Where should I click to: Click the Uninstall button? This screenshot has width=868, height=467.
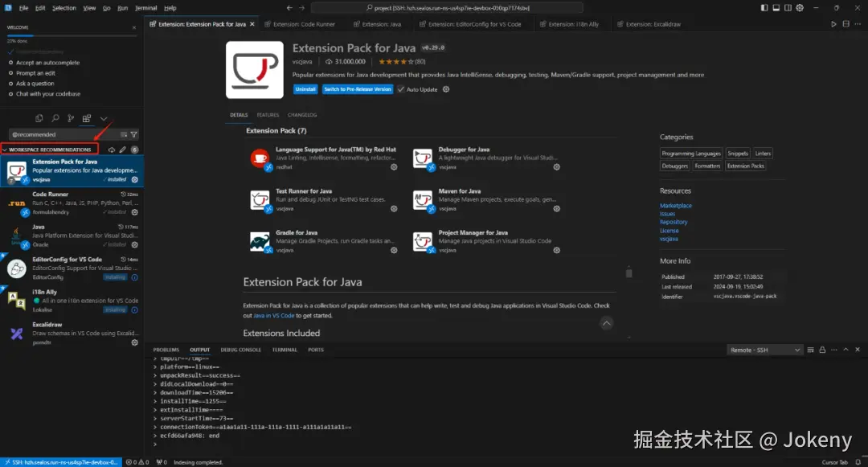(305, 89)
